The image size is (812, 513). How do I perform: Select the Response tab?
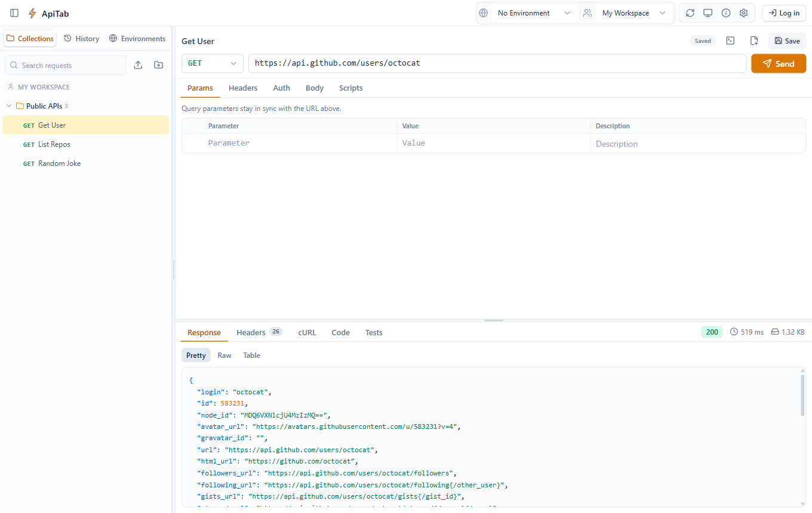[204, 333]
